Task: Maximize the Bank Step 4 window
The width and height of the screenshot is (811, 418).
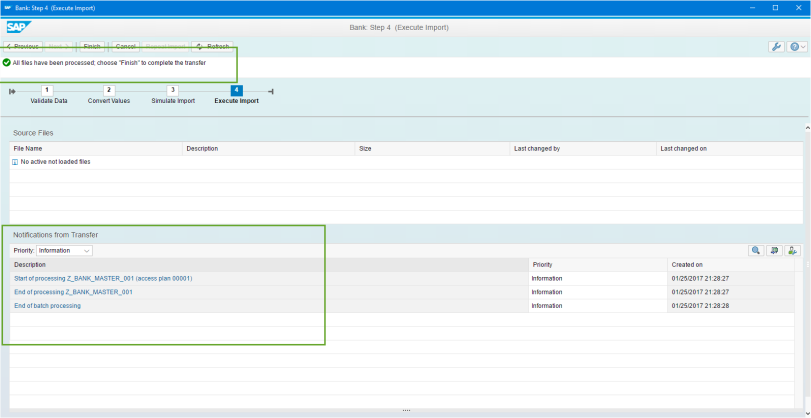Action: point(775,8)
